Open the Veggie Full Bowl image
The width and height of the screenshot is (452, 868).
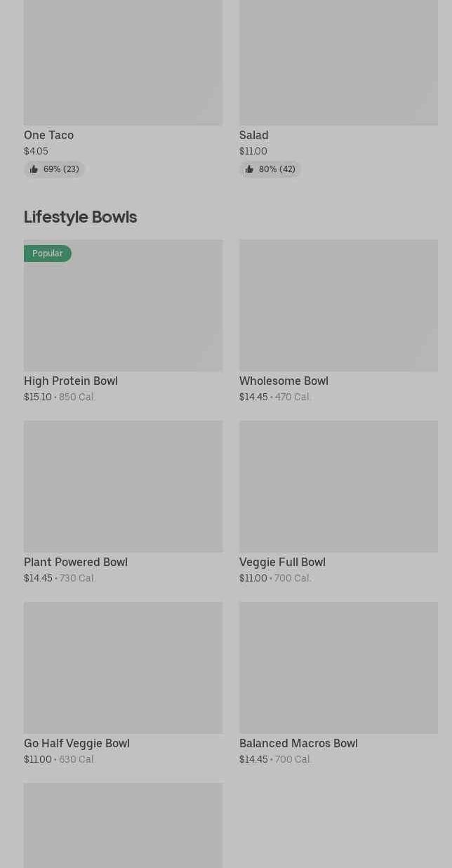coord(338,487)
